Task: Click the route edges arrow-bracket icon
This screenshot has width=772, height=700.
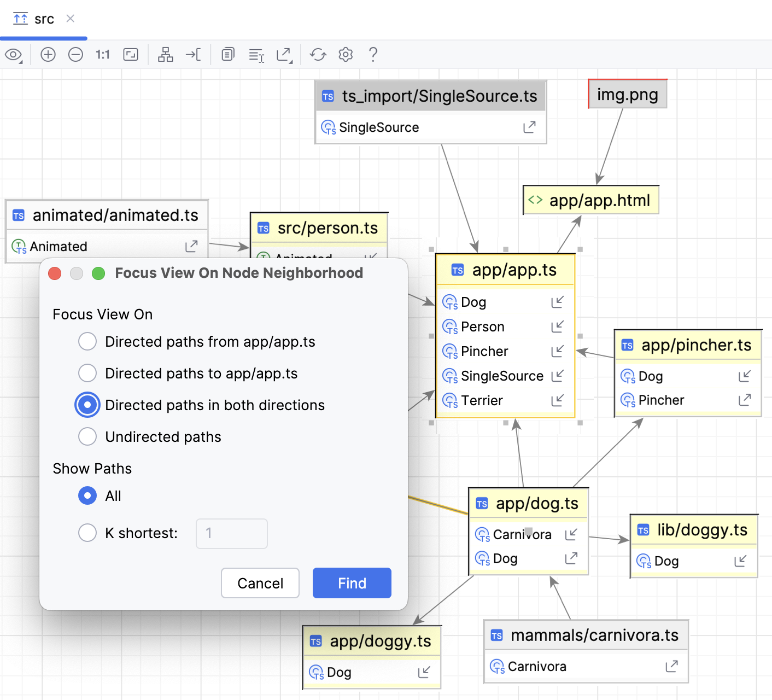Action: click(x=193, y=55)
